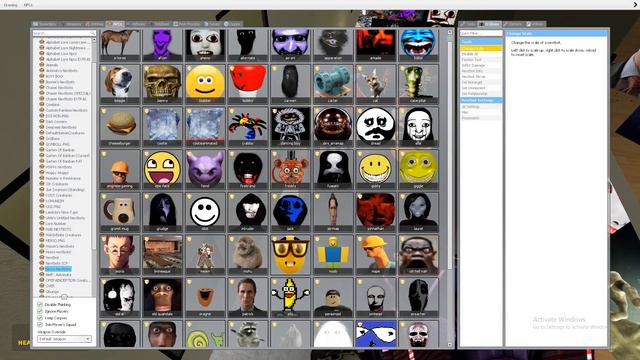Toggle favorite star on epic face tile
640x360 pixels.
pyautogui.click(x=147, y=154)
